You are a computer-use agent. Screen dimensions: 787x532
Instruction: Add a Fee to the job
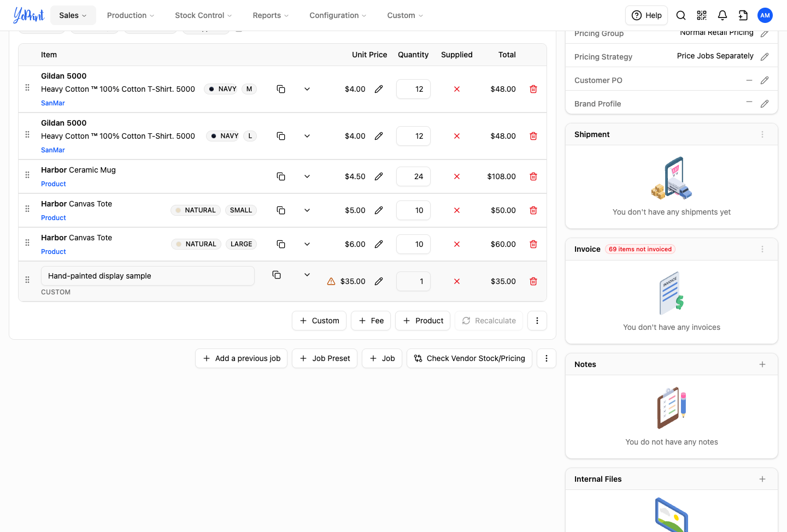[x=371, y=321]
